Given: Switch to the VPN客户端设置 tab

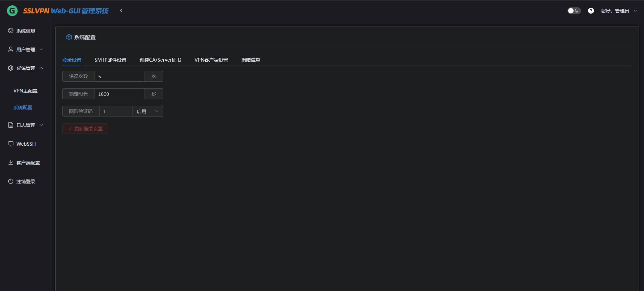Looking at the screenshot, I should [x=211, y=60].
